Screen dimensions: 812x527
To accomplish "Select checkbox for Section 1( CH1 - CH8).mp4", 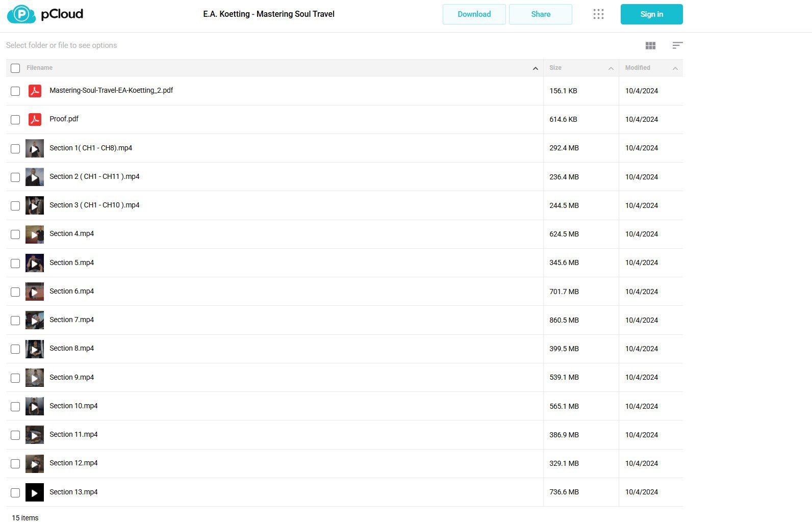I will (15, 148).
